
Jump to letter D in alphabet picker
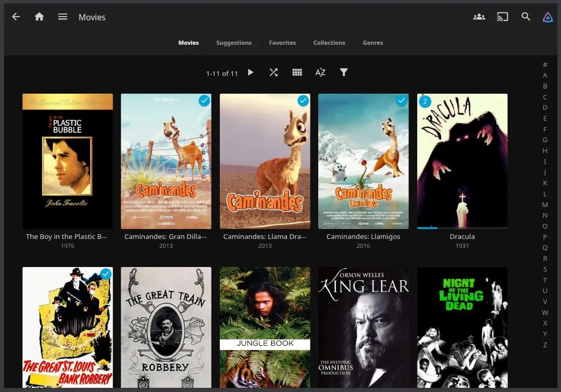[545, 107]
